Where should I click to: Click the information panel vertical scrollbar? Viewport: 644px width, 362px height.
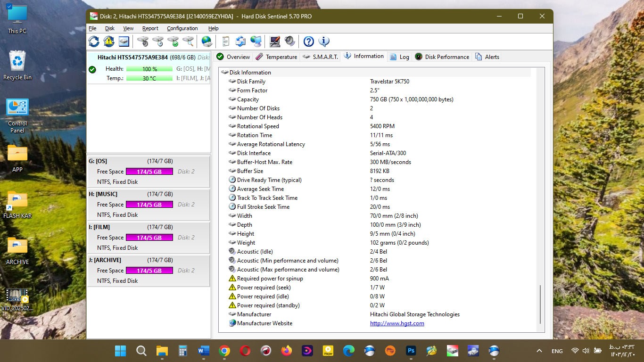[x=540, y=304]
